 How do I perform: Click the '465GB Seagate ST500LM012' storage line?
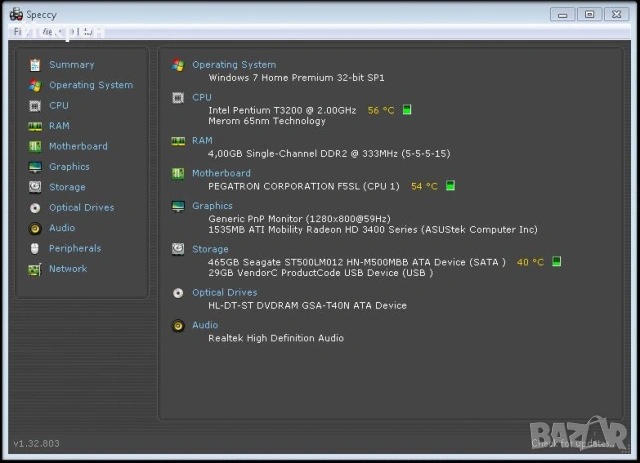(x=357, y=262)
